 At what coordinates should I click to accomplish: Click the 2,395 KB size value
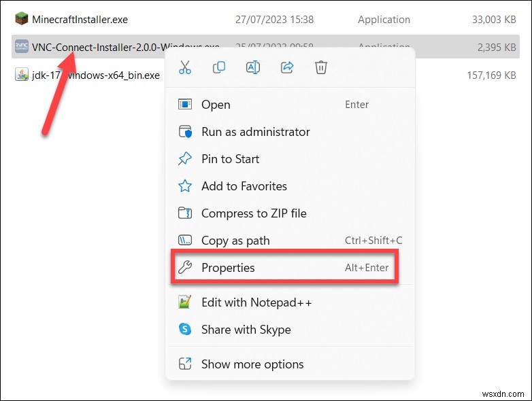[x=497, y=47]
